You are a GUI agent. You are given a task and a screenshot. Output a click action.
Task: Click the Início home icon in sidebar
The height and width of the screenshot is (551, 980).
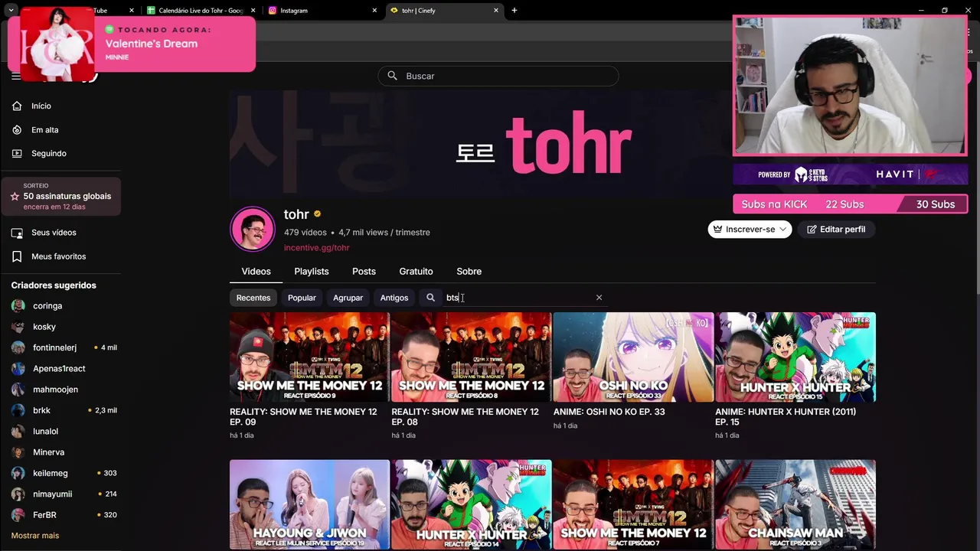pyautogui.click(x=17, y=106)
